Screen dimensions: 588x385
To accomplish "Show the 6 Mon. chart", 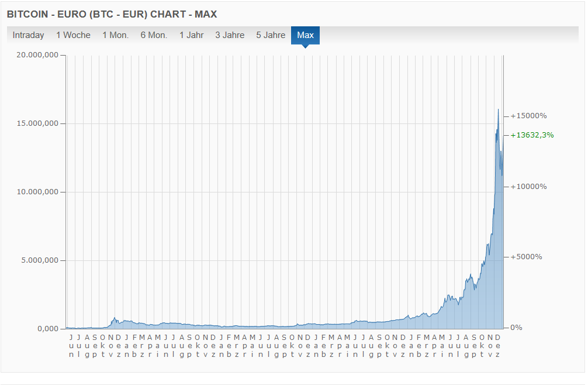I will coord(154,35).
